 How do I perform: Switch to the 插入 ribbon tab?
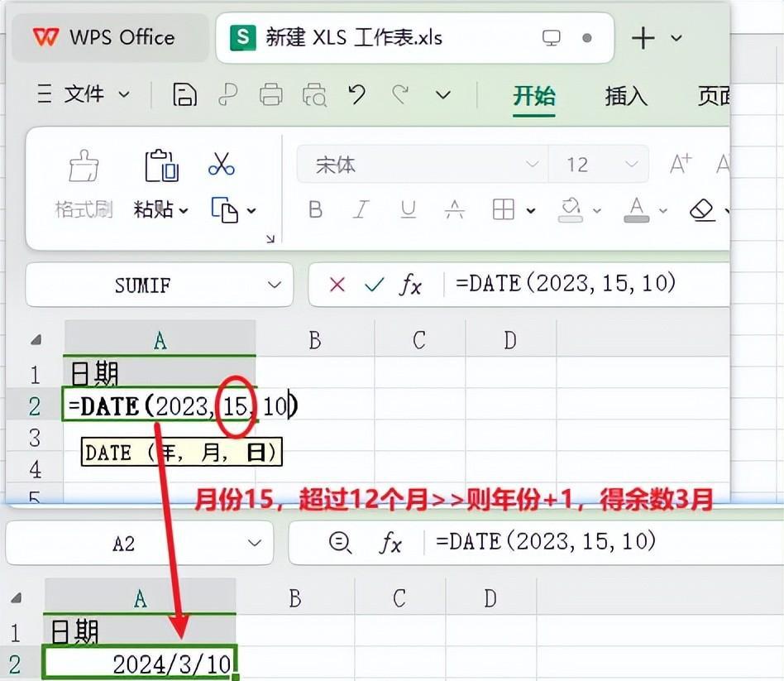[626, 95]
